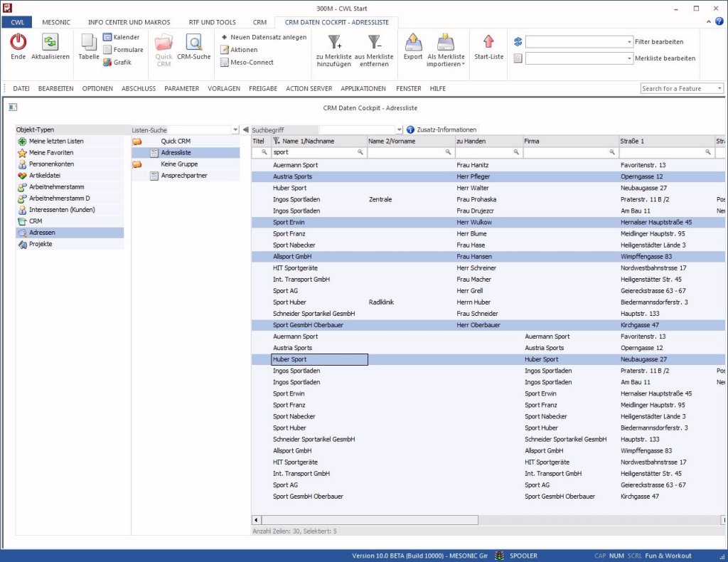Select the RTF UND TOOLS tab
The width and height of the screenshot is (728, 562).
[212, 22]
